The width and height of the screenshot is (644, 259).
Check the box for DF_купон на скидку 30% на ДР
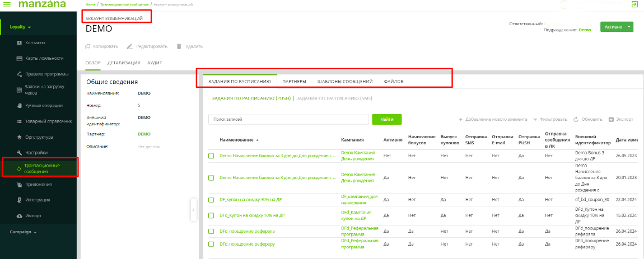(x=212, y=200)
